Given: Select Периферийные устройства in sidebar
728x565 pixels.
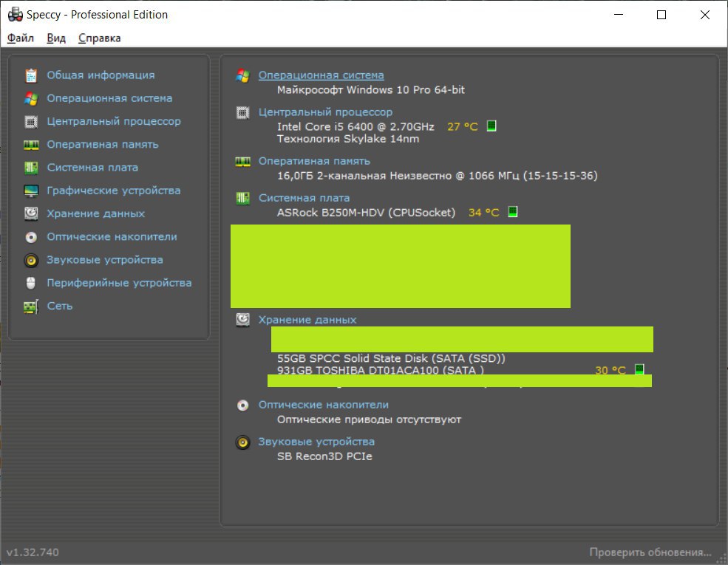Looking at the screenshot, I should [119, 283].
